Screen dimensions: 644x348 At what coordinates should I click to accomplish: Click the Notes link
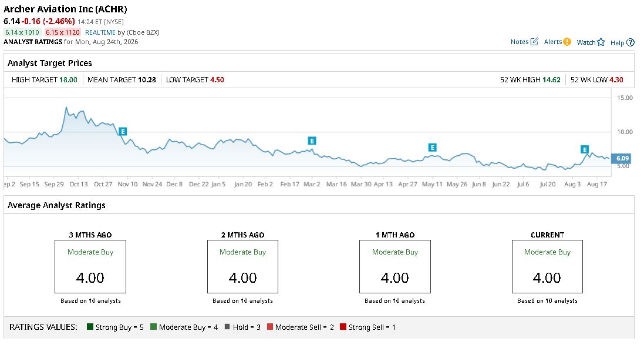click(520, 42)
